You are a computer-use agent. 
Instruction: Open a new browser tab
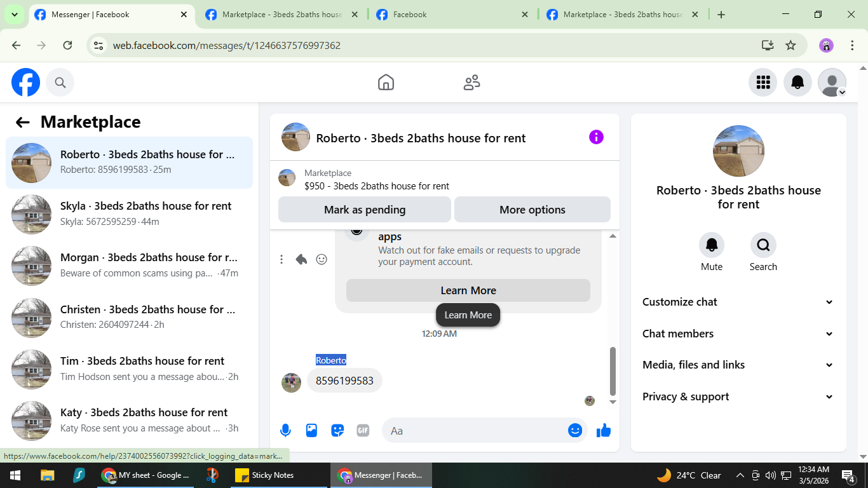pyautogui.click(x=721, y=15)
